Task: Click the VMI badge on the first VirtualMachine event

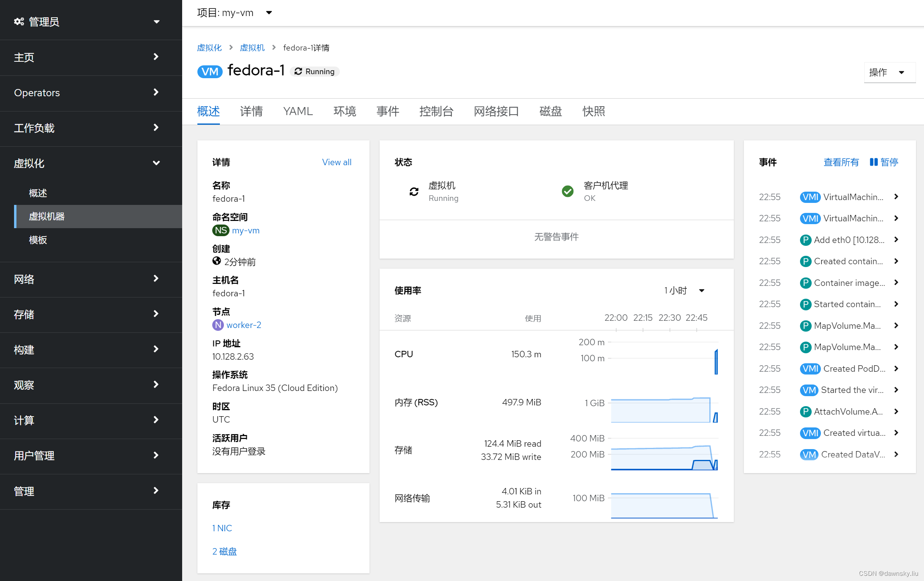Action: (x=810, y=197)
